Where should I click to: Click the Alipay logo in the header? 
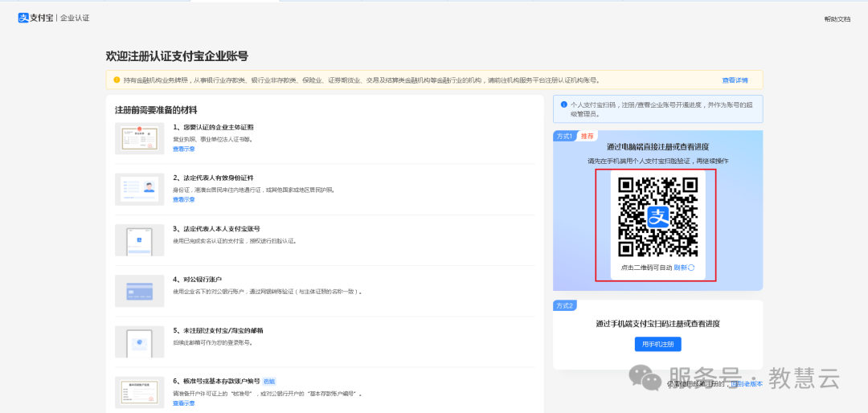pos(35,18)
